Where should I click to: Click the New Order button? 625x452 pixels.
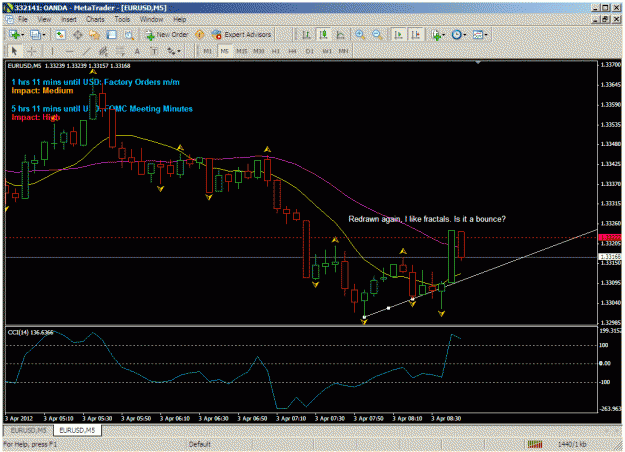pos(167,35)
